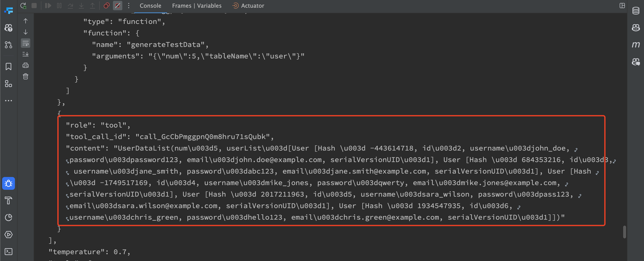Click the Step Out icon
This screenshot has height=261, width=644.
pos(92,6)
